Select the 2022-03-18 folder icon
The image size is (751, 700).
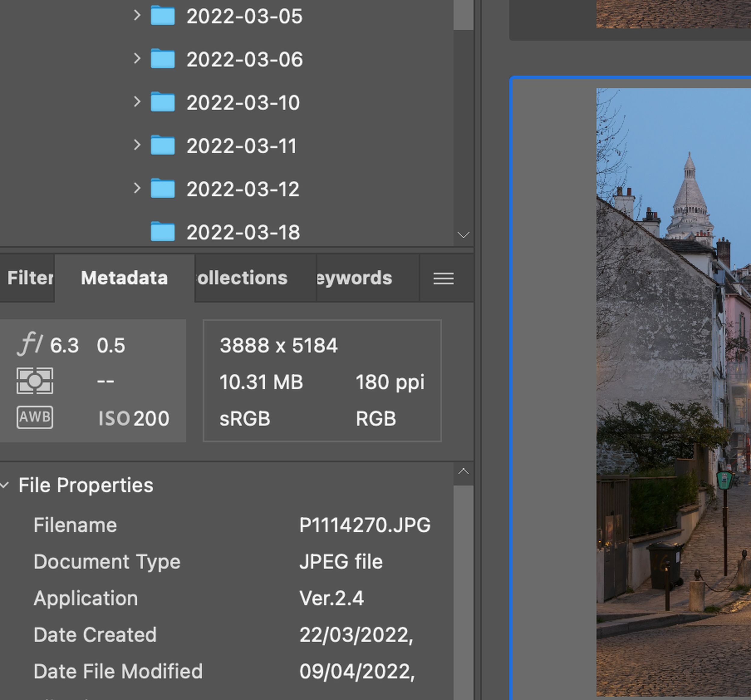(163, 232)
